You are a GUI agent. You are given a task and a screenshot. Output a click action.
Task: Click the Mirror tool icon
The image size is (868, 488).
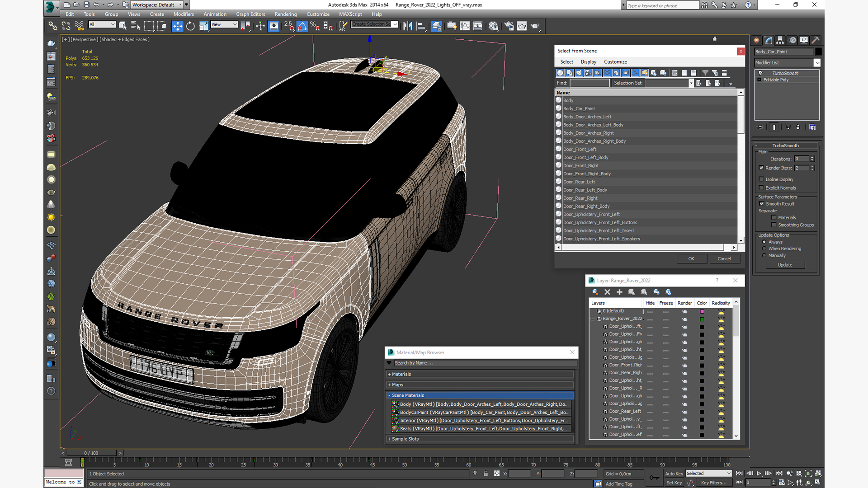[408, 26]
